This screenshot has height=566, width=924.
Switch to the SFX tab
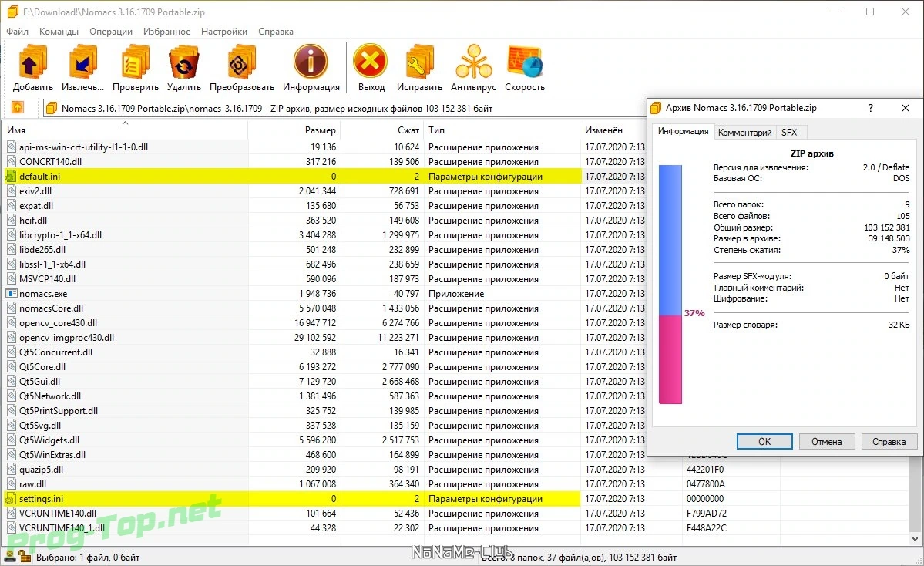coord(789,133)
